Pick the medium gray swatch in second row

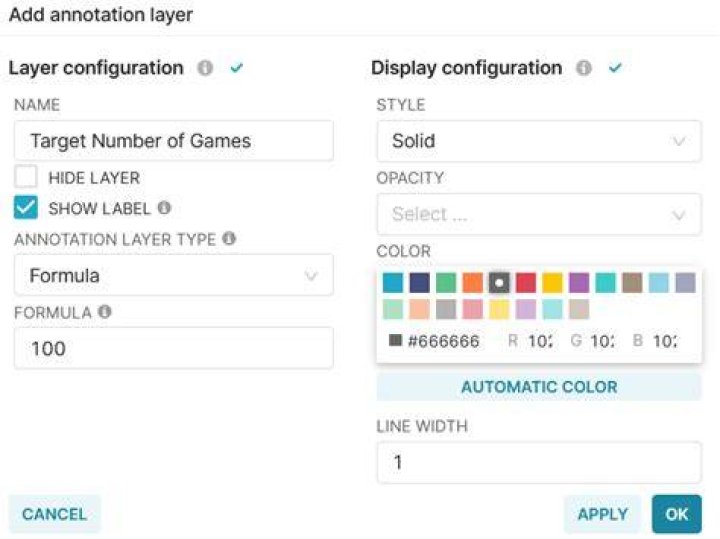tap(446, 309)
